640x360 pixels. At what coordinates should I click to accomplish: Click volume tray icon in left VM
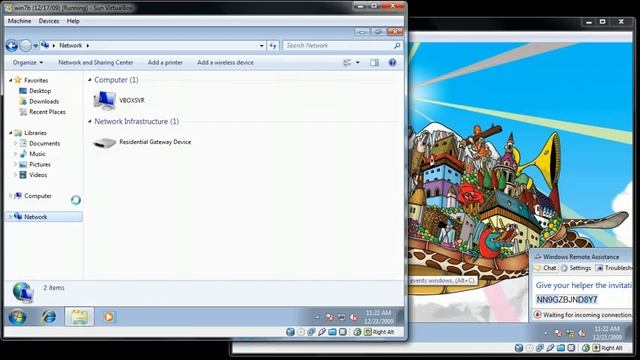coord(354,317)
